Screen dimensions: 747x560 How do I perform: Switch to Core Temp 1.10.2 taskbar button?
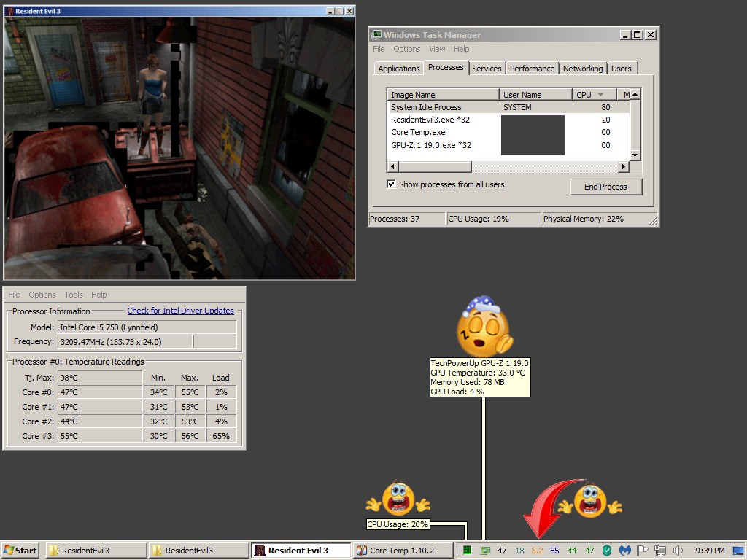pyautogui.click(x=403, y=551)
